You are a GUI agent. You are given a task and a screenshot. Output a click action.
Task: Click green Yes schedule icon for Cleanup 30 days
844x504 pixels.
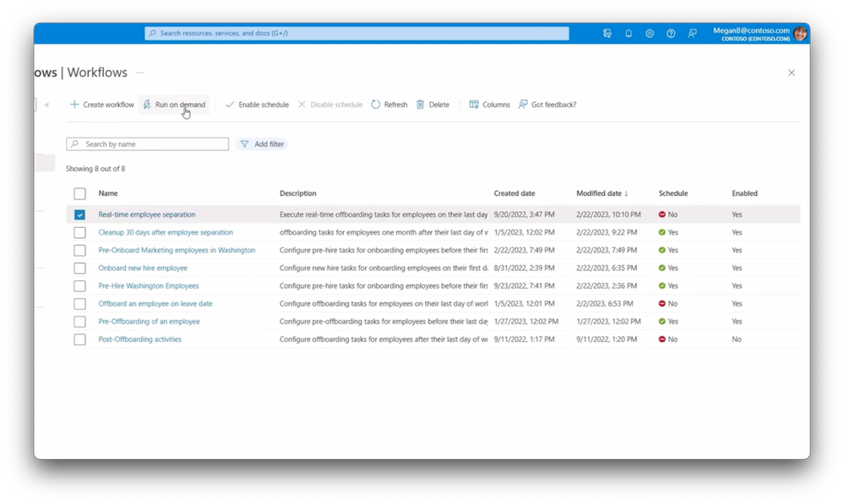pos(662,232)
